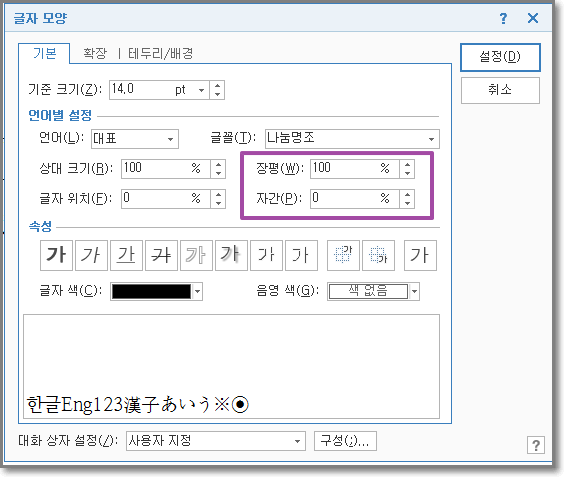564x477 pixels.
Task: Toggle underline text attribute button
Action: click(x=126, y=255)
